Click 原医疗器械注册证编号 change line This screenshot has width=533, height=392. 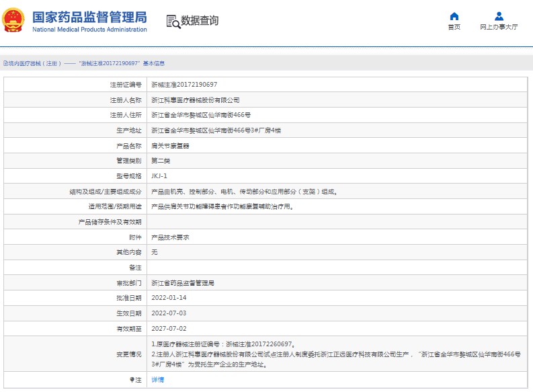tap(223, 344)
